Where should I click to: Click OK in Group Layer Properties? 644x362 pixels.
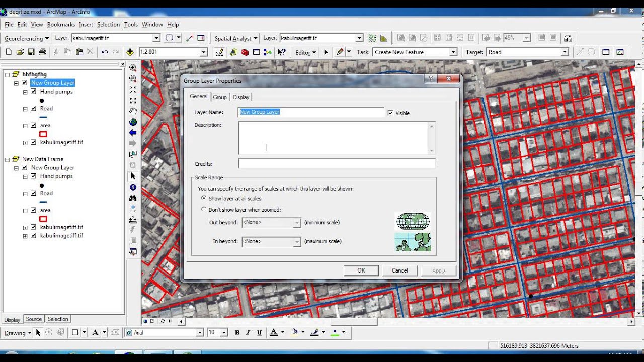point(361,270)
